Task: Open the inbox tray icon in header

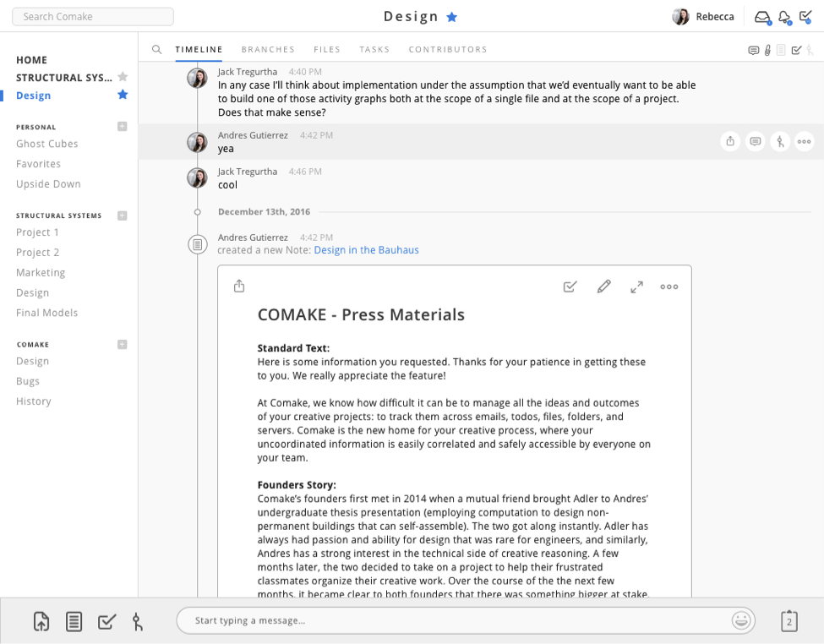Action: point(762,17)
